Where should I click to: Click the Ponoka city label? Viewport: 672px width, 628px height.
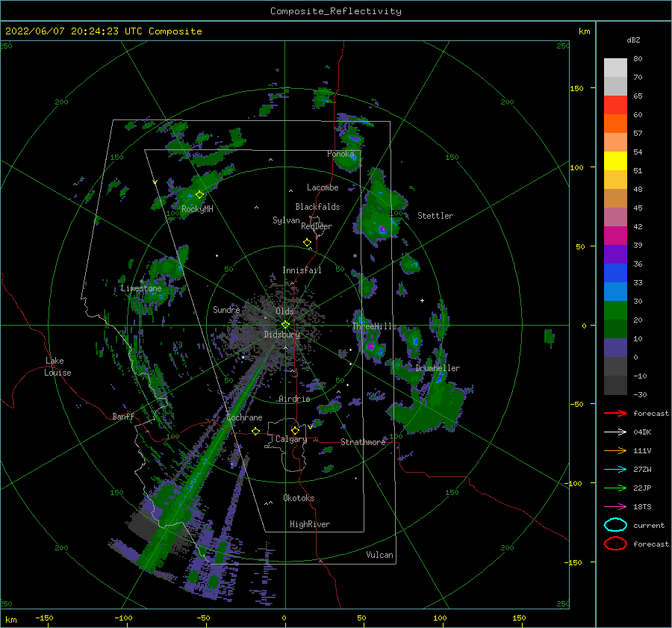coord(340,154)
